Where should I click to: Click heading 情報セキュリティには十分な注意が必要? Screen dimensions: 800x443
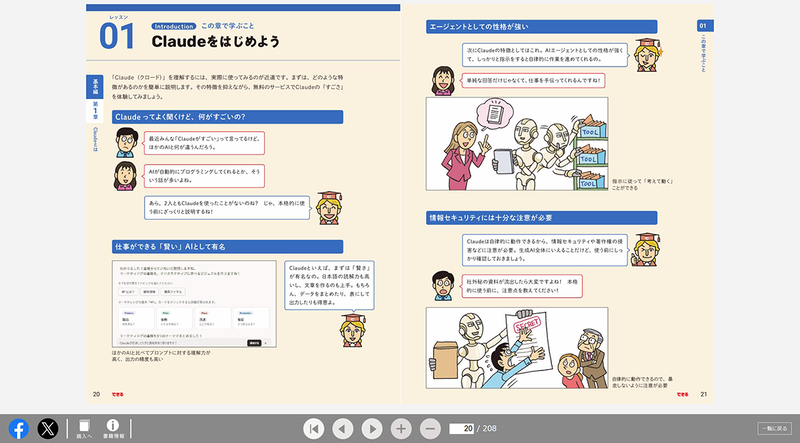(x=541, y=217)
